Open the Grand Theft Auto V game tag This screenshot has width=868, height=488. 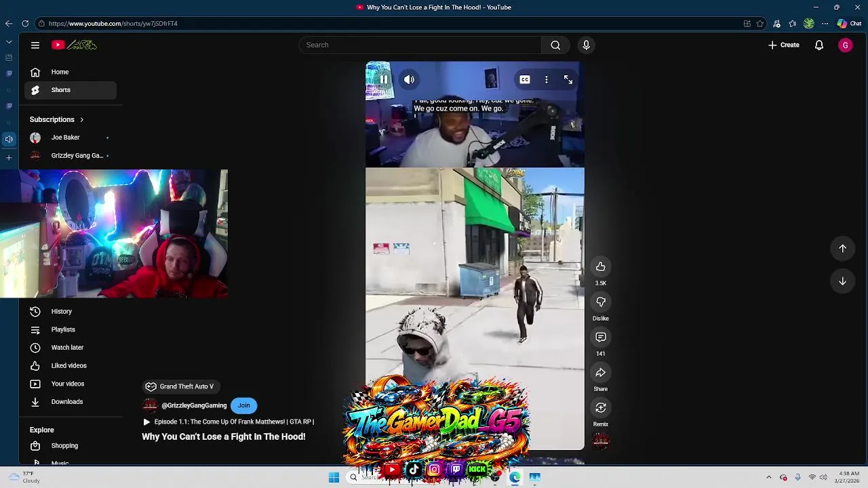[x=180, y=386]
